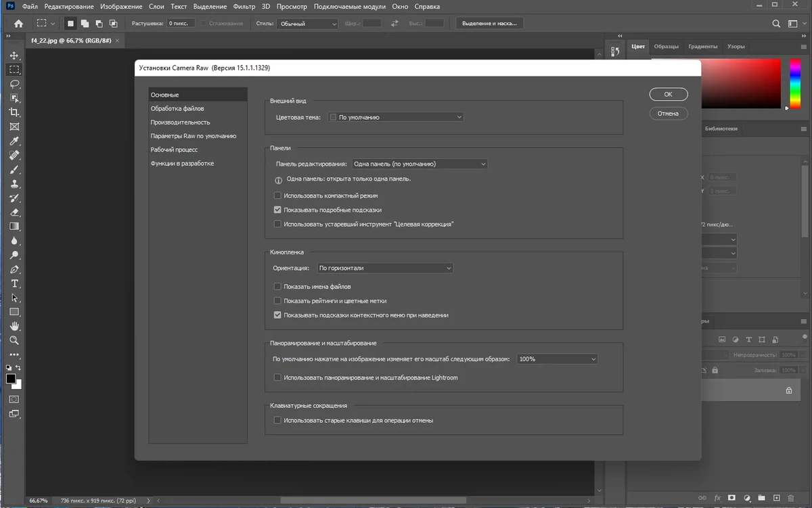
Task: Open the 'Изображение' menu
Action: 121,6
